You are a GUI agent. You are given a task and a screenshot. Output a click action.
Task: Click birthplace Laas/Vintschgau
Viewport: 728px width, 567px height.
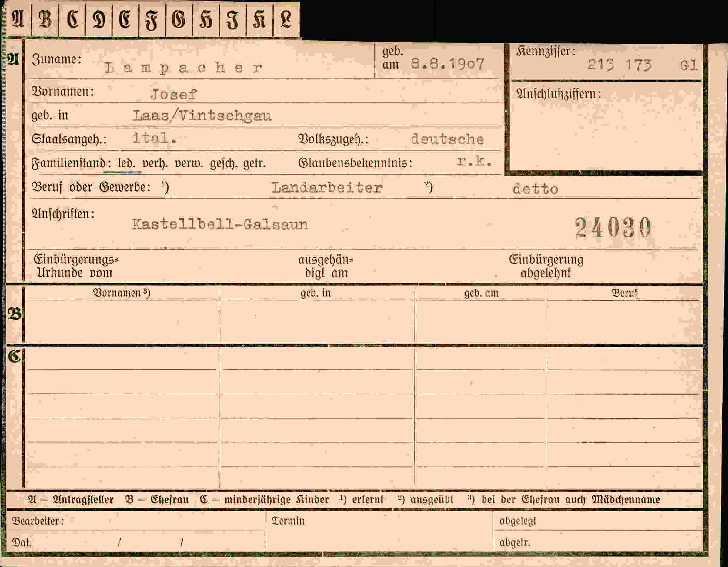pos(202,116)
